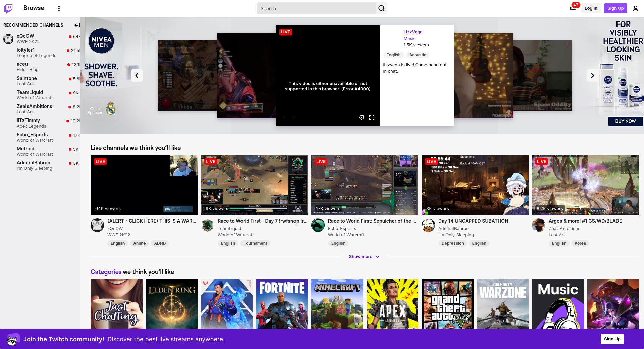
Task: Select the Acoustic tag on featured stream
Action: click(417, 55)
